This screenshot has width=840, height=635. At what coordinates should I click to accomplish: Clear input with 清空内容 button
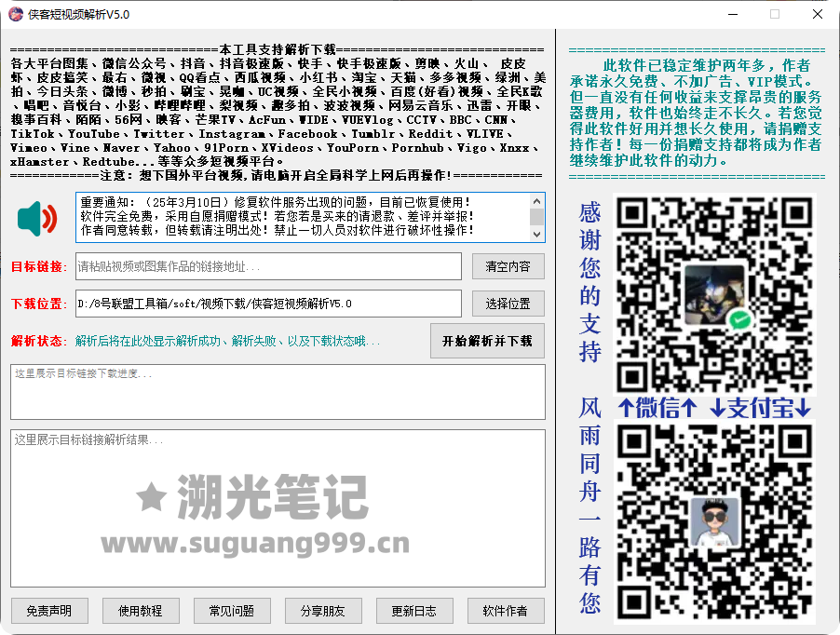pyautogui.click(x=508, y=266)
